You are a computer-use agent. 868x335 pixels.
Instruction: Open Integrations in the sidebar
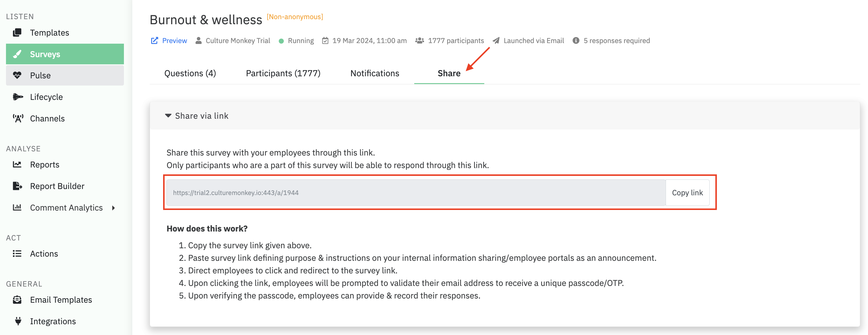[x=65, y=321]
